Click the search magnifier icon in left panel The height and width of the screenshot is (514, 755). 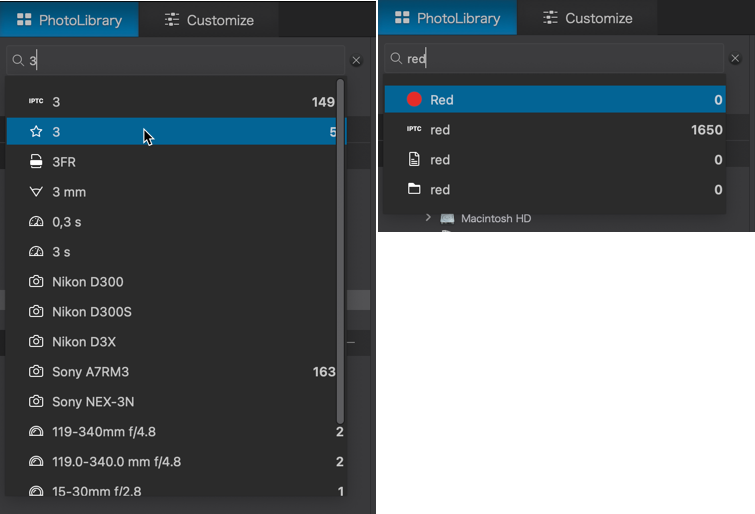click(x=18, y=60)
